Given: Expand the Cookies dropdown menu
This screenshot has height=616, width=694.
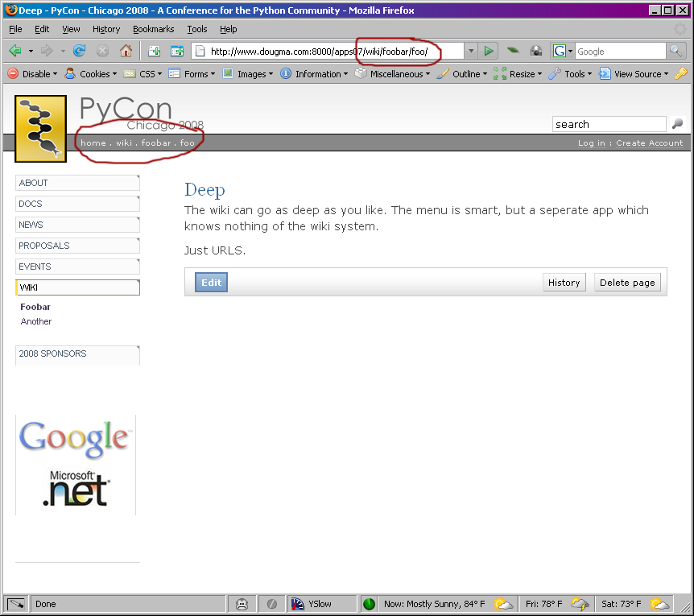Looking at the screenshot, I should [90, 74].
